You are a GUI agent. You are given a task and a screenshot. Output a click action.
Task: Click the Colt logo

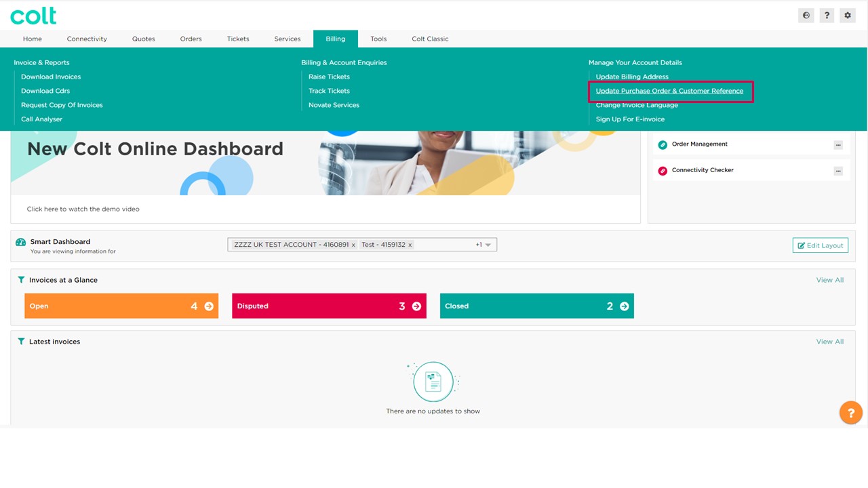point(33,15)
